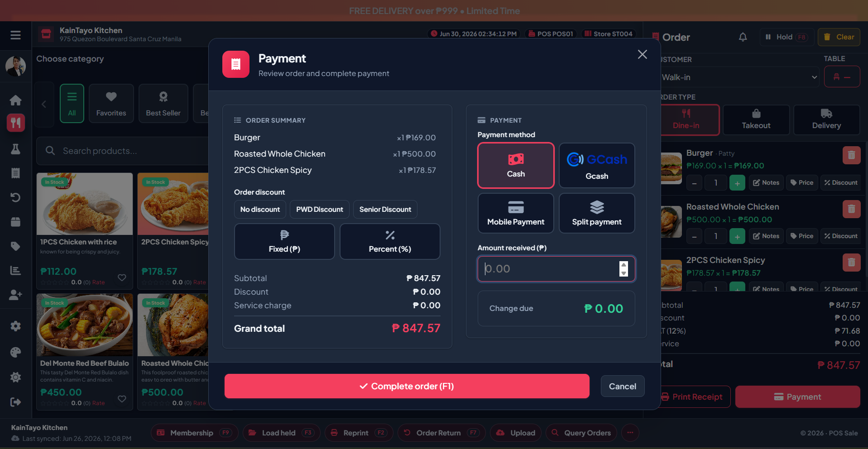Select No discount option
The height and width of the screenshot is (449, 868).
point(260,210)
